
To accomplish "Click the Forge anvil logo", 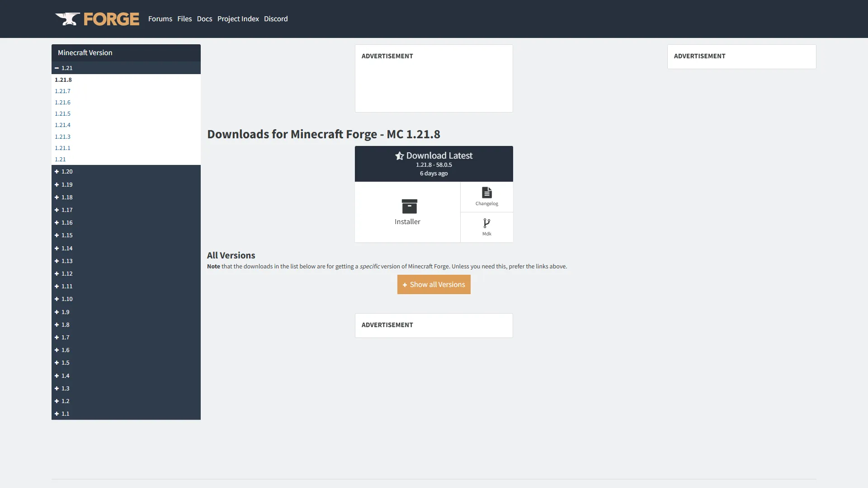I will (x=68, y=19).
